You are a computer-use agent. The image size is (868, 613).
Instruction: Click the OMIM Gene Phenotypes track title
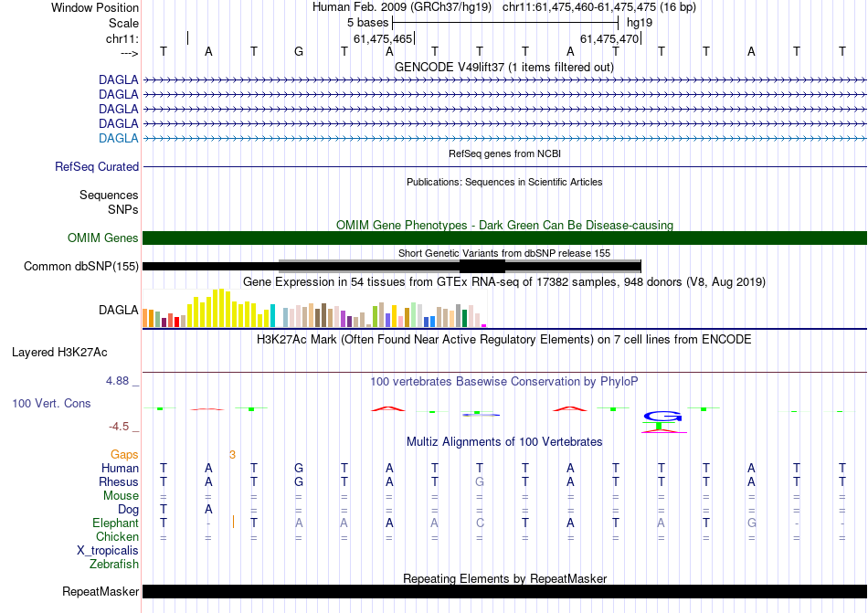tap(505, 225)
